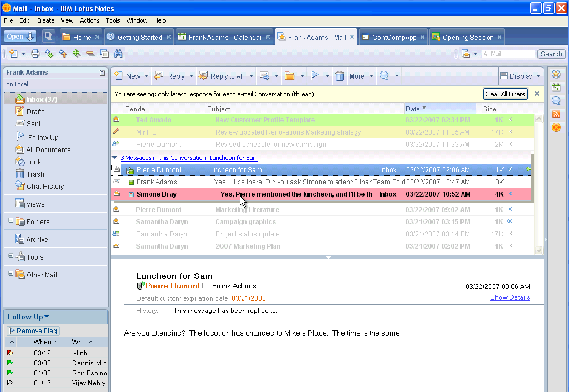Expand the Folders tree node

click(x=11, y=221)
